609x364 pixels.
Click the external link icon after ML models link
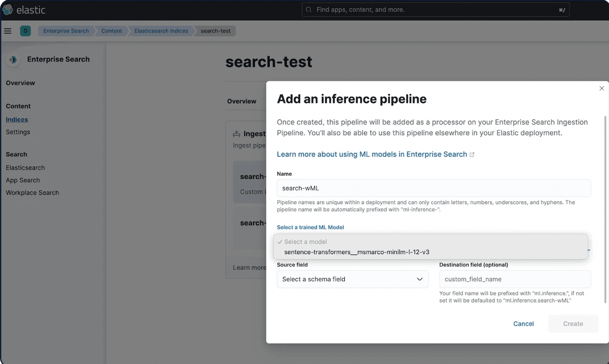point(471,154)
